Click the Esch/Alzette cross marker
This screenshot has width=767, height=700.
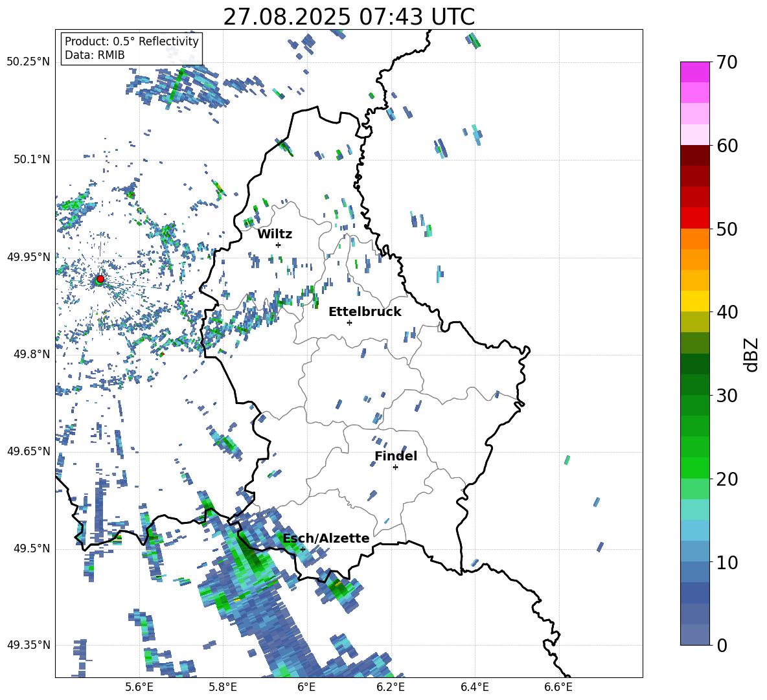click(x=303, y=549)
